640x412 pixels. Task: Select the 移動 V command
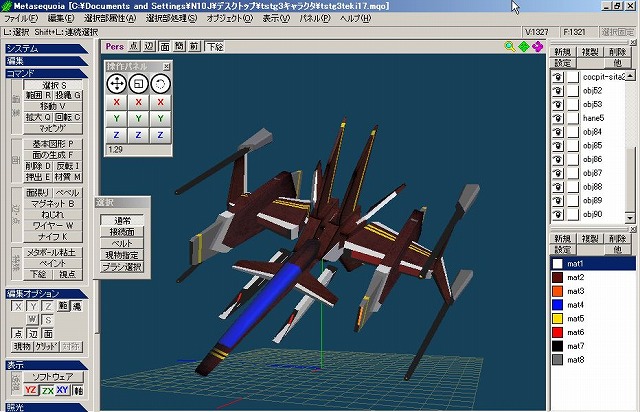[x=53, y=106]
